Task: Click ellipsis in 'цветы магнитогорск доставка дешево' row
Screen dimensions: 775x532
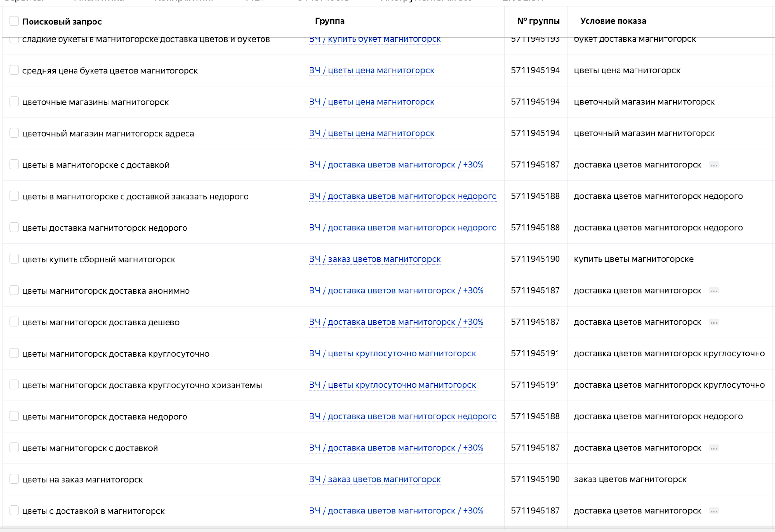Action: click(713, 323)
